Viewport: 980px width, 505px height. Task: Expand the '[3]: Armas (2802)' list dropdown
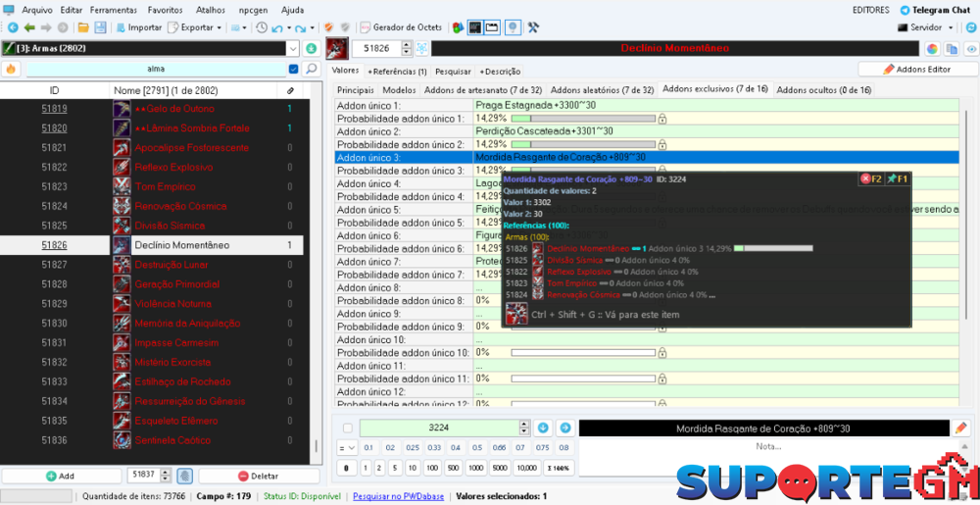[x=293, y=48]
